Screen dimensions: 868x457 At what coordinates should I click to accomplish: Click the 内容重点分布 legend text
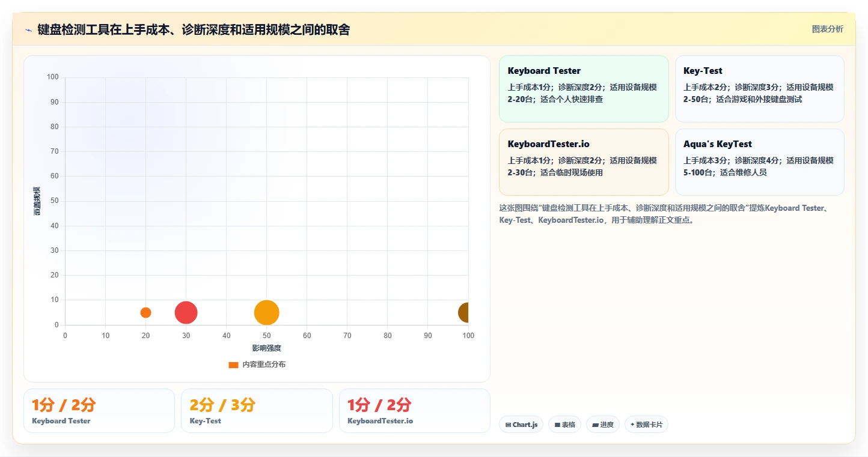click(x=264, y=365)
